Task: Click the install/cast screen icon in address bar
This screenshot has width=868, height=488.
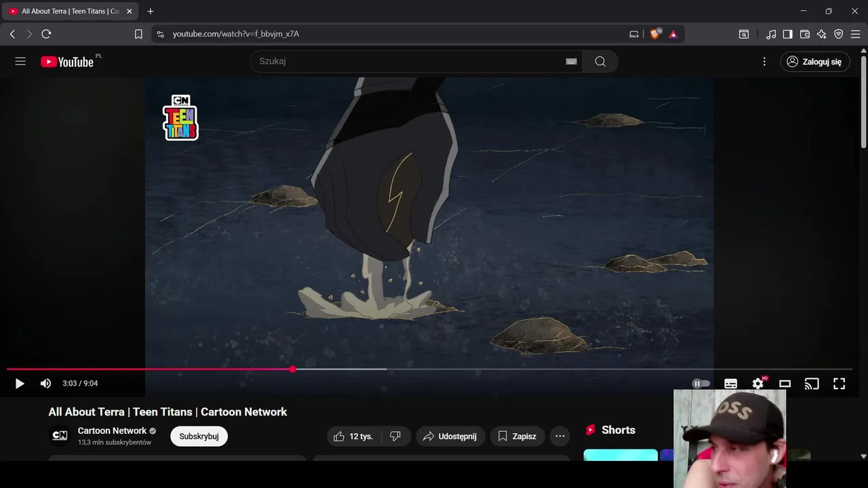Action: (x=634, y=34)
